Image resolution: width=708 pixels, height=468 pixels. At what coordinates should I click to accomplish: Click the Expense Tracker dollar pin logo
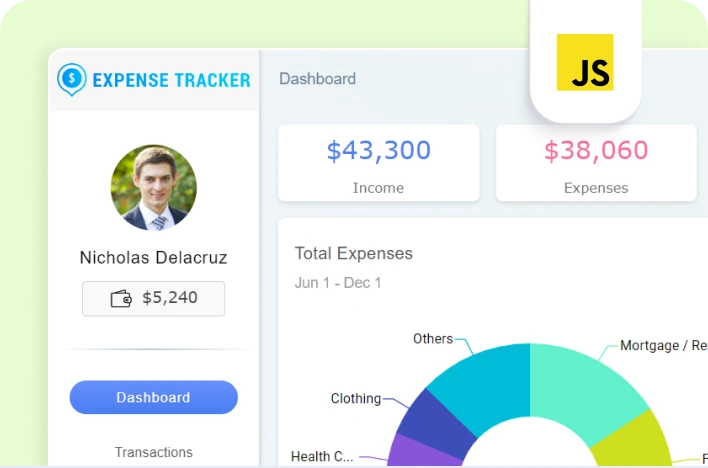[x=72, y=79]
